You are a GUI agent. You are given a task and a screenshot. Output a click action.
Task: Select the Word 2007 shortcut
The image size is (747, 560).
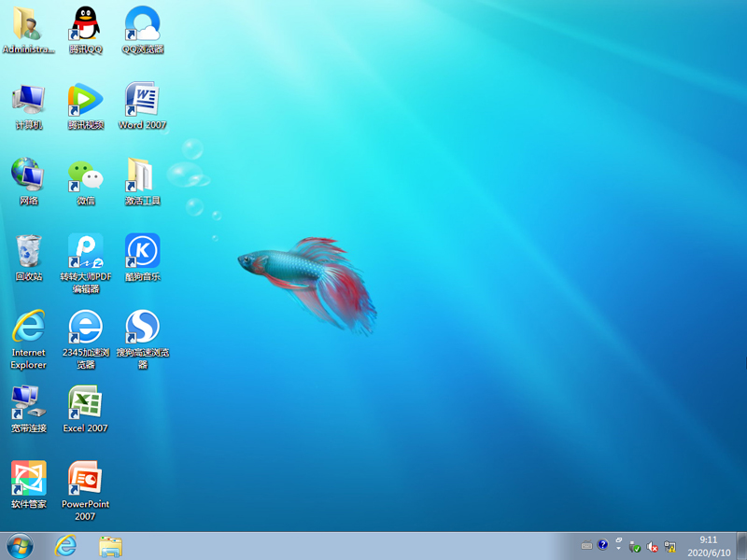click(142, 100)
